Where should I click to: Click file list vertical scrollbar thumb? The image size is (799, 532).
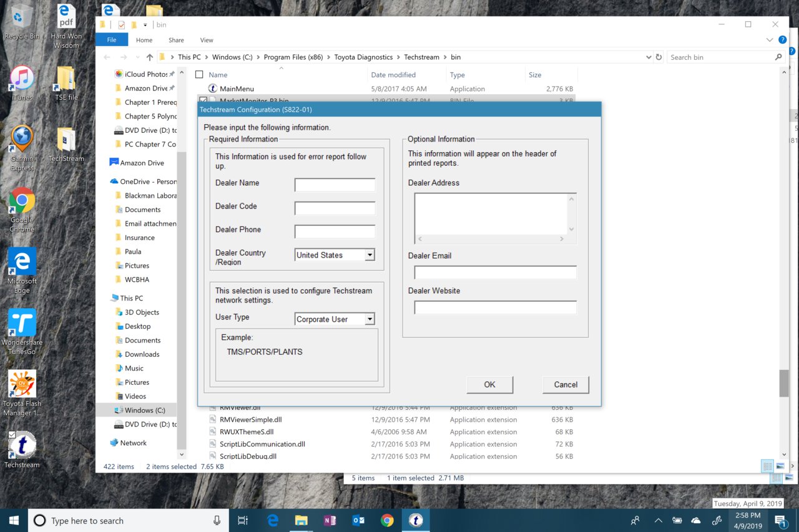coord(783,383)
